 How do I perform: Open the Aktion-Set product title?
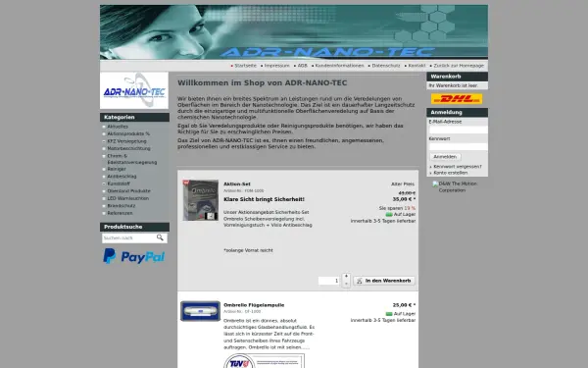click(x=237, y=184)
